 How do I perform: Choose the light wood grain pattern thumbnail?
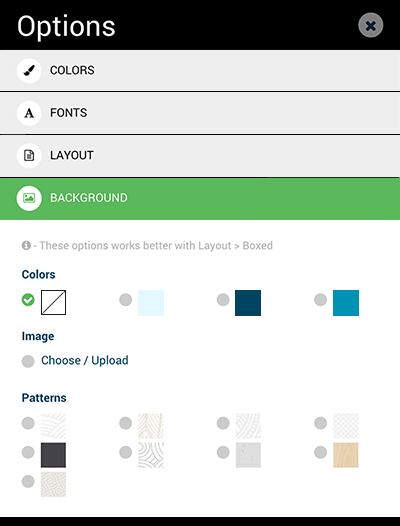pos(346,455)
